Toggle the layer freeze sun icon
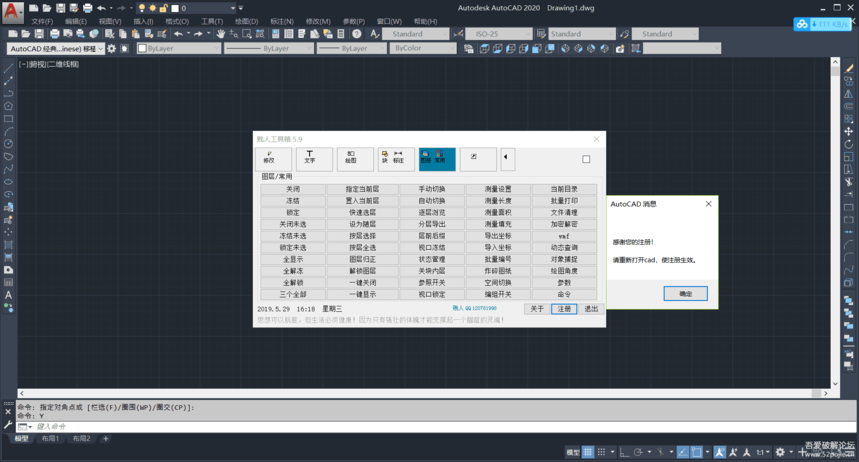 pyautogui.click(x=152, y=8)
